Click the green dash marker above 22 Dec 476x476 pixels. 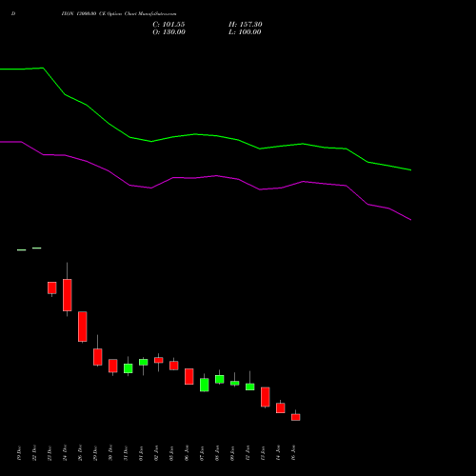[x=37, y=248]
